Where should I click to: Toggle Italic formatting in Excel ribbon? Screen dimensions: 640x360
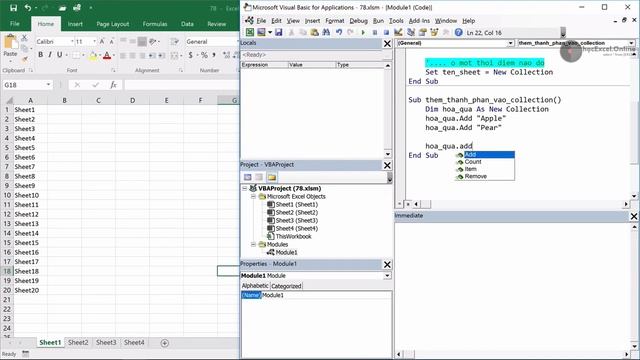[50, 55]
